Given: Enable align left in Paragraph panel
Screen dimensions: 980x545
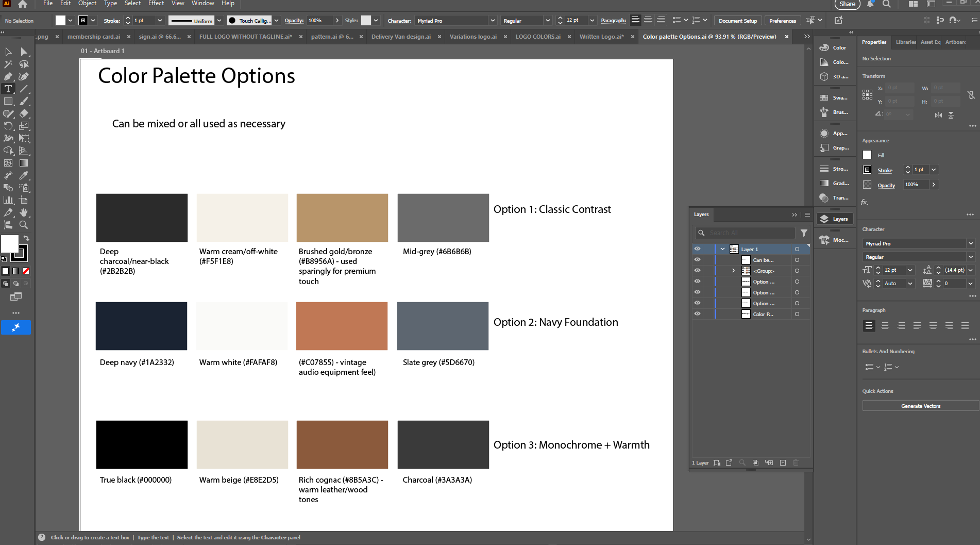Looking at the screenshot, I should [869, 325].
